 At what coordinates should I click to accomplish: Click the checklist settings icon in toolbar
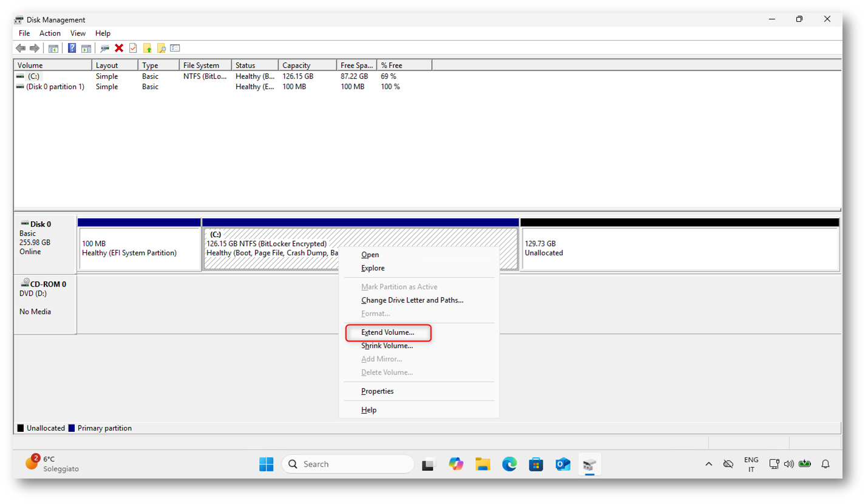click(x=175, y=49)
